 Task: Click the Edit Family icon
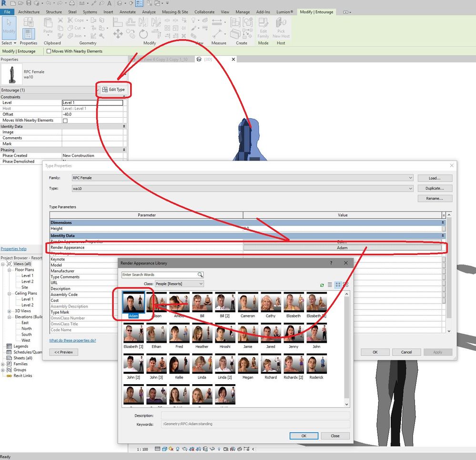click(263, 28)
